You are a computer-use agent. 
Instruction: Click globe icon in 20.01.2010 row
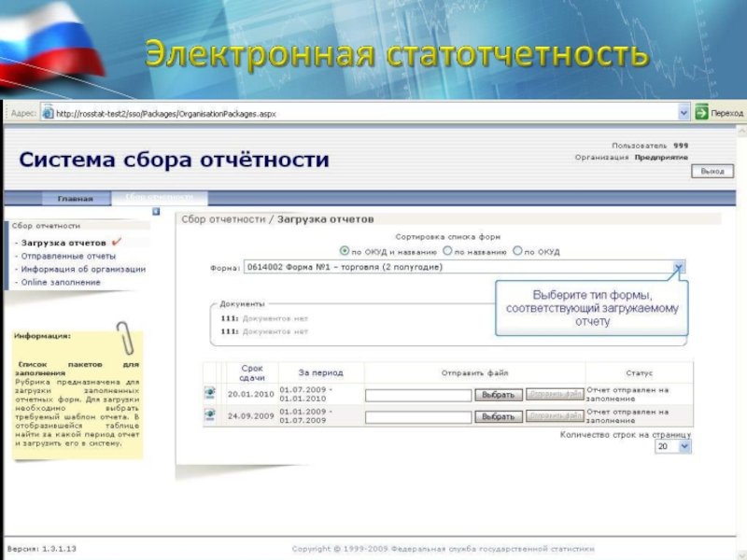(209, 393)
